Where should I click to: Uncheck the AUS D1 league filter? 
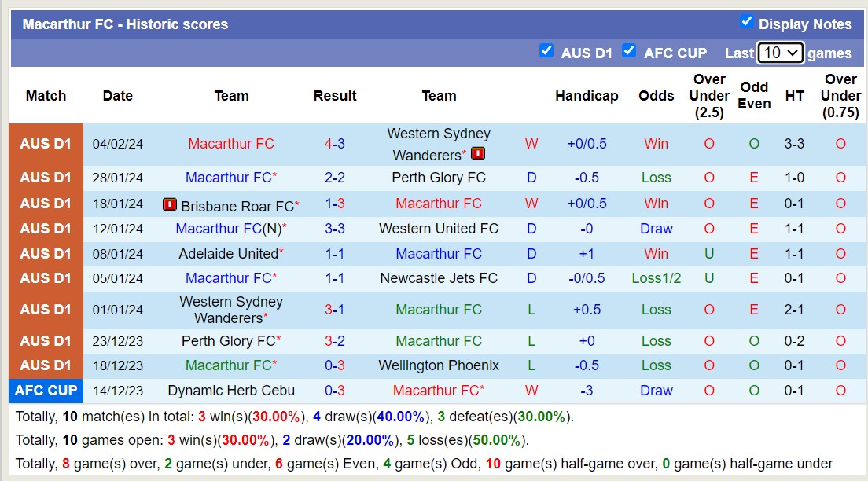click(x=546, y=51)
